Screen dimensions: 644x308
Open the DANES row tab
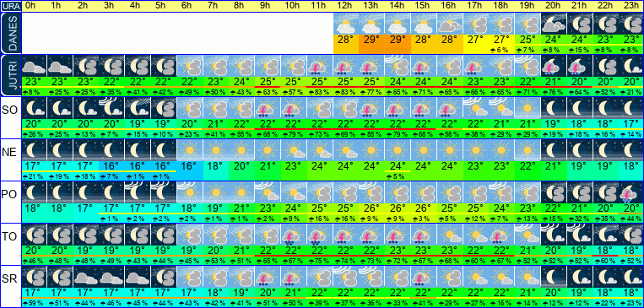(10, 33)
